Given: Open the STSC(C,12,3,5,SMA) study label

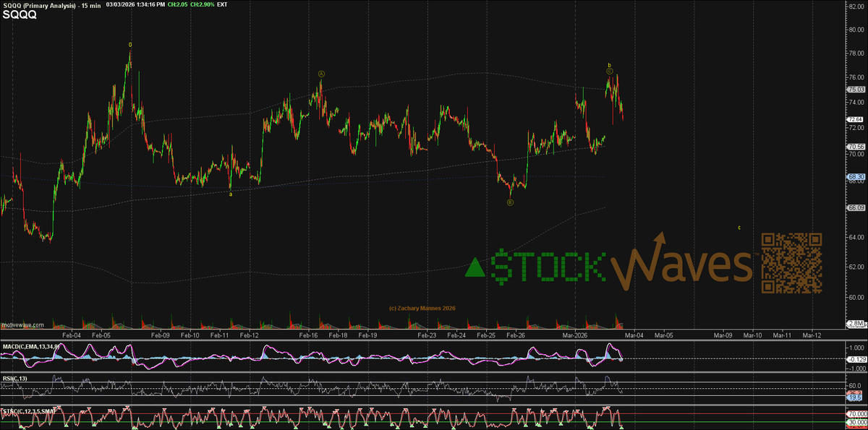Looking at the screenshot, I should point(30,411).
